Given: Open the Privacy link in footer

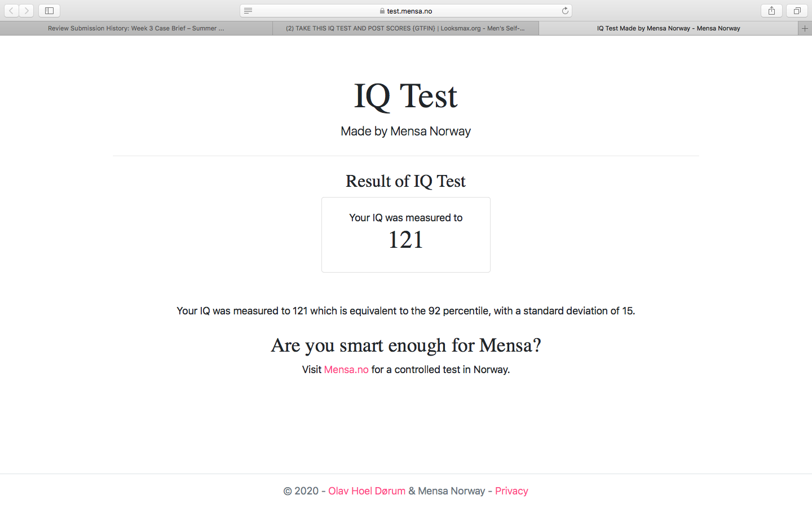Looking at the screenshot, I should [x=511, y=491].
